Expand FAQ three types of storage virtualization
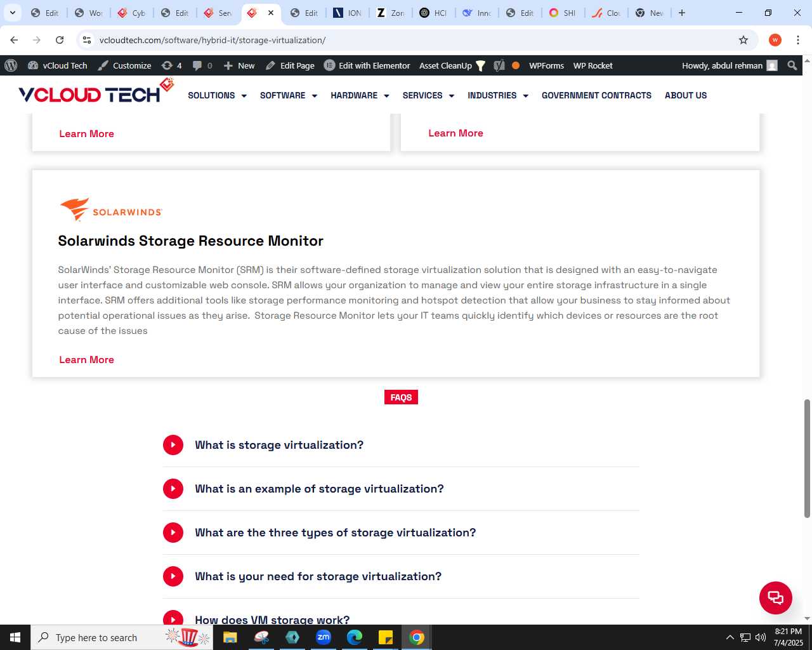 tap(401, 533)
